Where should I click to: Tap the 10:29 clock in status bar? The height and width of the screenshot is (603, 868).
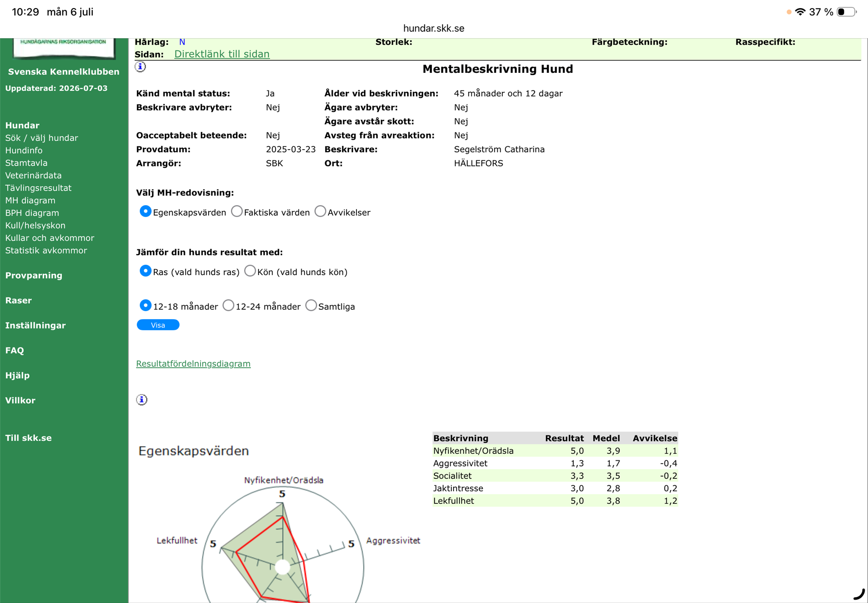[x=25, y=12]
